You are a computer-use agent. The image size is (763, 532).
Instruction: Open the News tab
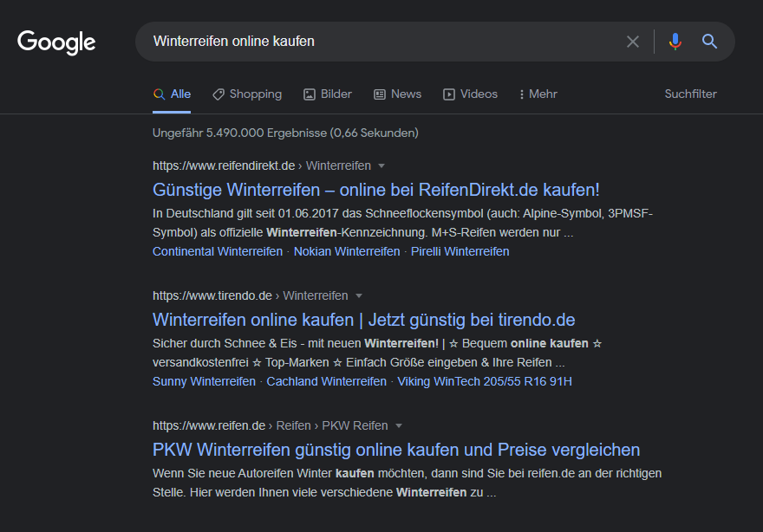click(x=398, y=94)
